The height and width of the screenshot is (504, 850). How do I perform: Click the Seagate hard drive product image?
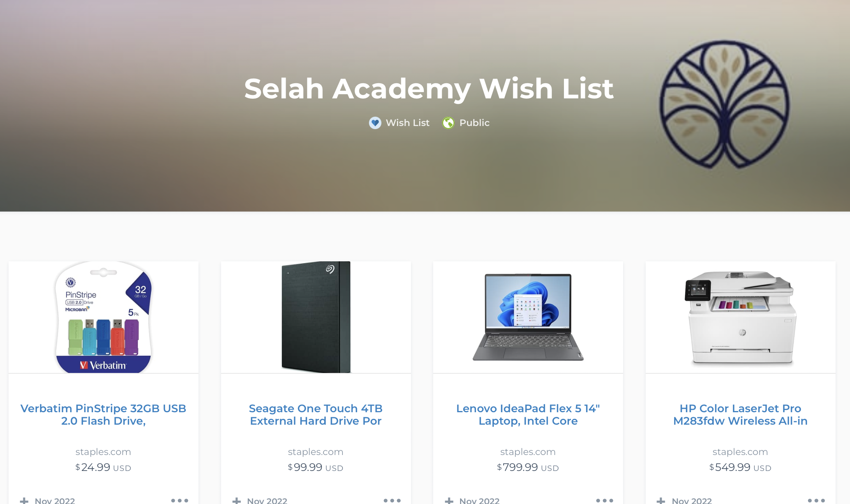click(316, 317)
